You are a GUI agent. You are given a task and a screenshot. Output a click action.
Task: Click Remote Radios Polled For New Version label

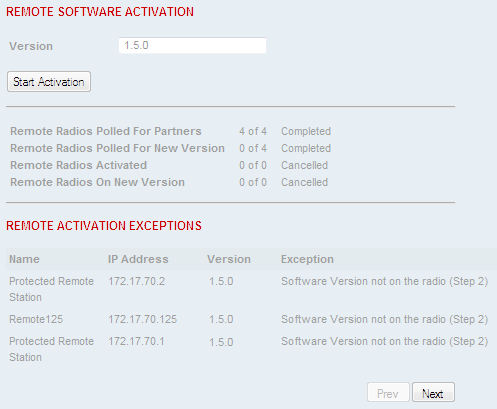tap(117, 148)
